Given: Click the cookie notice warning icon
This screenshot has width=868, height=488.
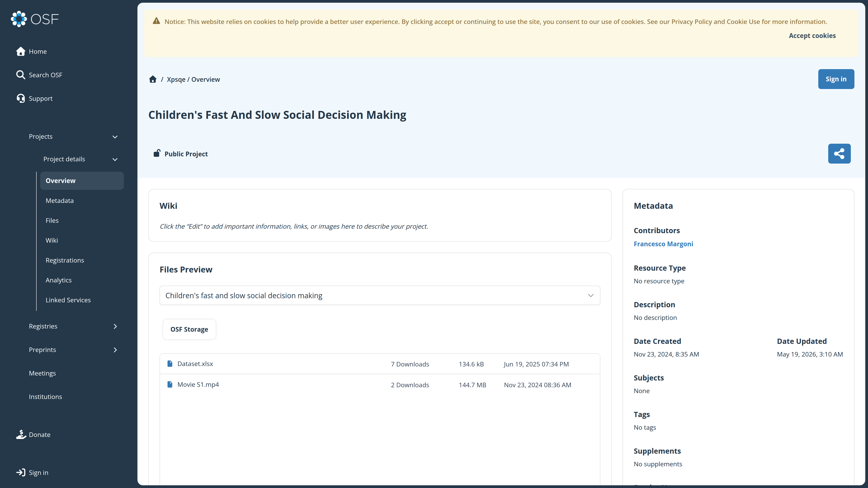Looking at the screenshot, I should 156,21.
